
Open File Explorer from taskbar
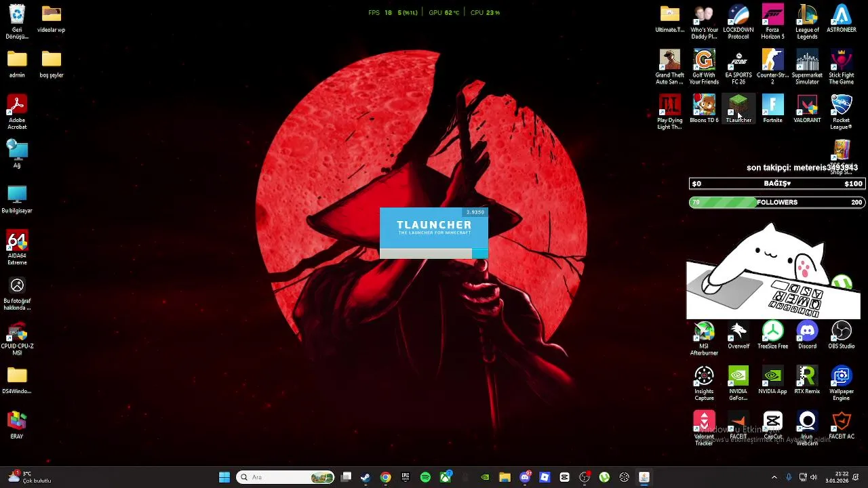[x=505, y=477]
